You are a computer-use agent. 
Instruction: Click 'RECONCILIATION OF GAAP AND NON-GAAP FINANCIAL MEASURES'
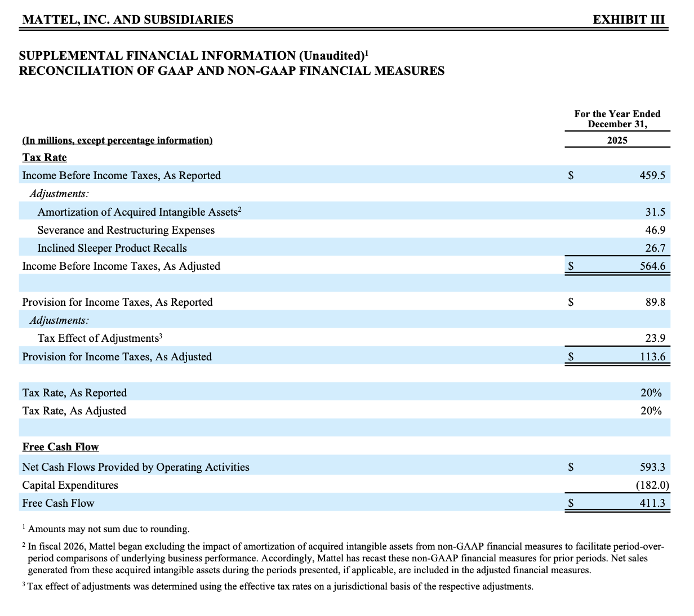click(x=232, y=71)
